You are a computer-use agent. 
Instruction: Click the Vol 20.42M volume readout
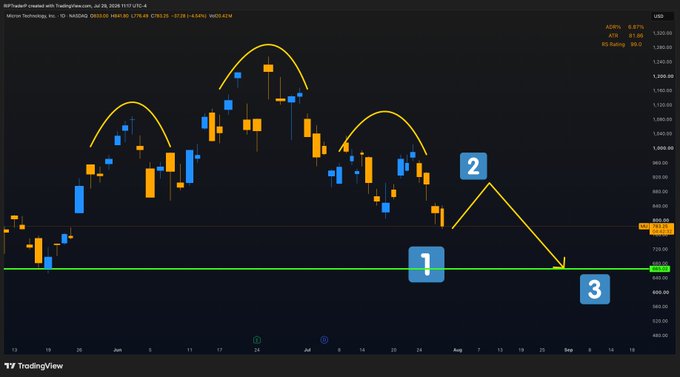(x=220, y=16)
